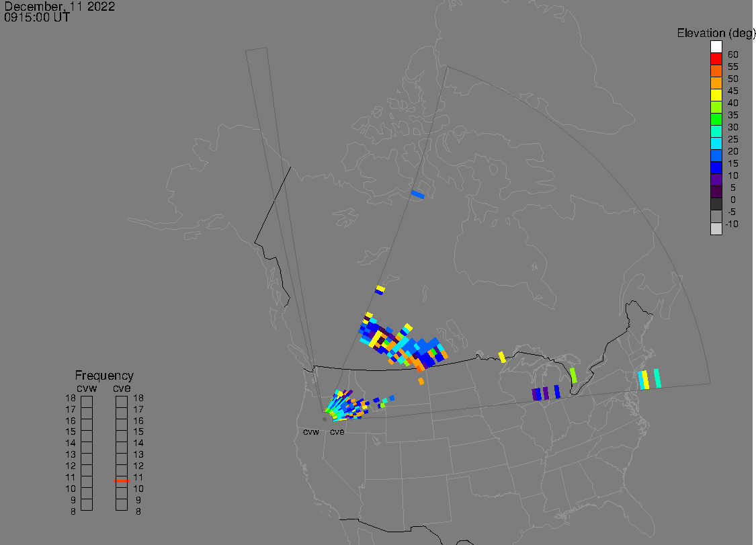The width and height of the screenshot is (756, 545).
Task: Click the Elevation (deg) legend title
Action: pyautogui.click(x=716, y=33)
